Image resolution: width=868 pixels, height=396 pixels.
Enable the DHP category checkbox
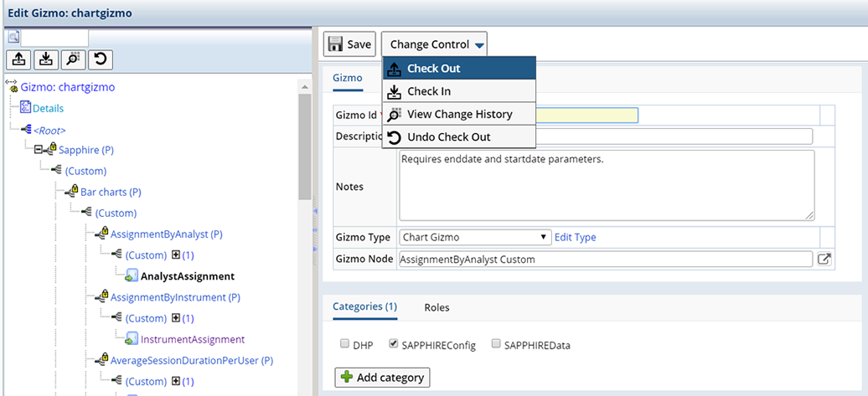pos(344,344)
